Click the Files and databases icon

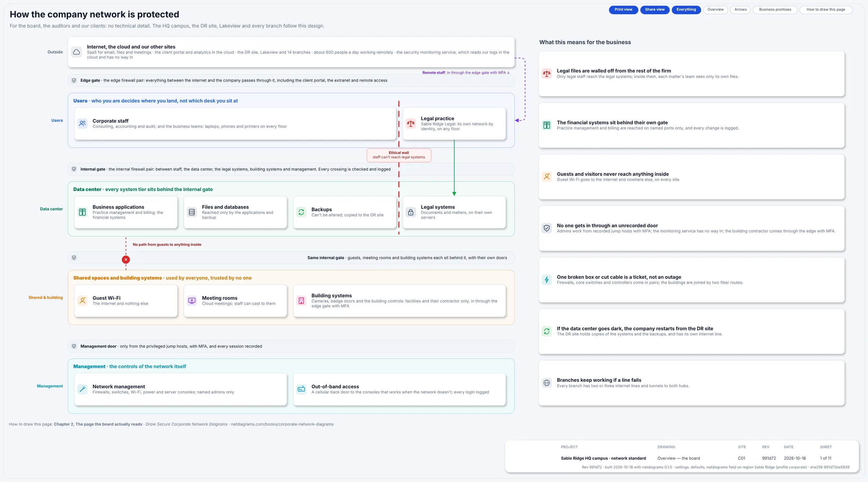(x=192, y=212)
